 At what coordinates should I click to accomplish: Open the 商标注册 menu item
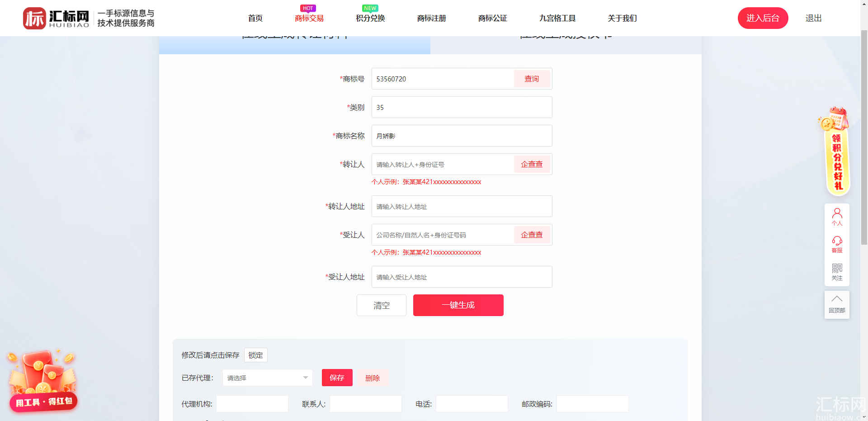pos(432,18)
